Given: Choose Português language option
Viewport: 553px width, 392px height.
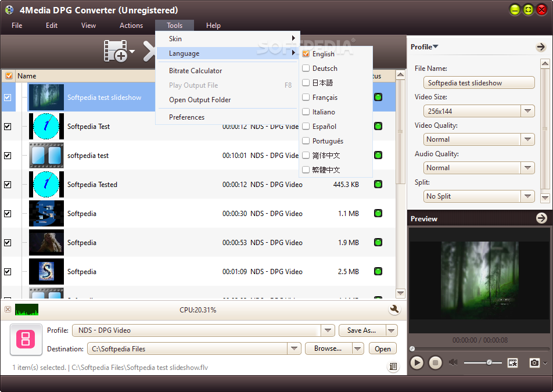Looking at the screenshot, I should click(336, 141).
